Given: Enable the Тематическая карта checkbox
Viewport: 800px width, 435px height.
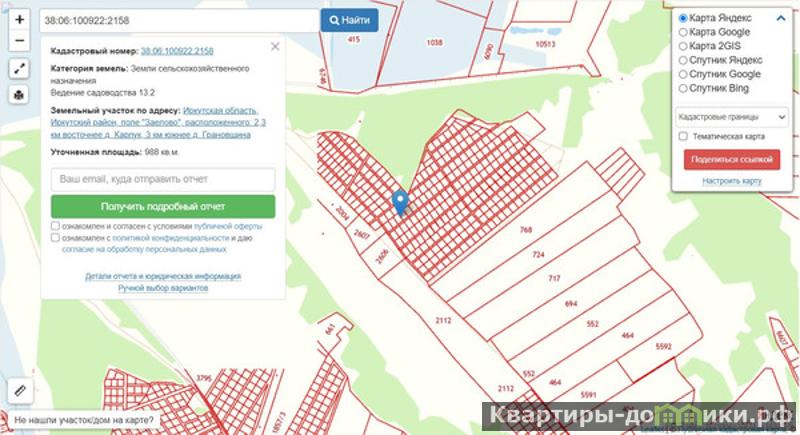Looking at the screenshot, I should [x=682, y=136].
